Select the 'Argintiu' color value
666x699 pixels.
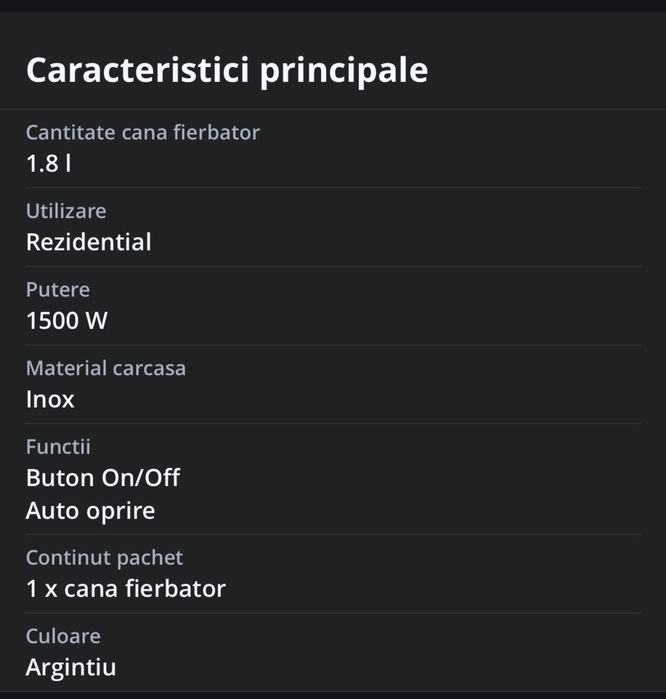click(x=71, y=667)
